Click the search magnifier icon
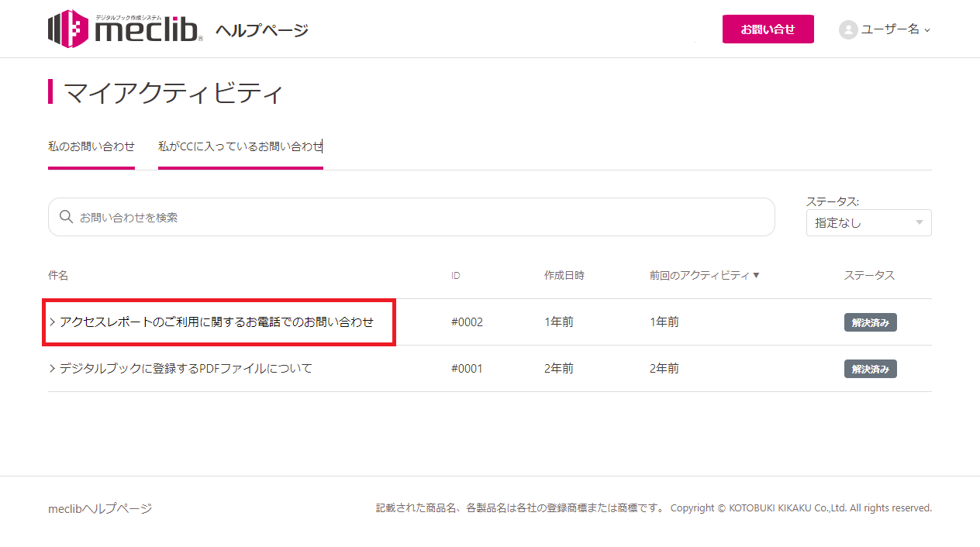 click(67, 217)
